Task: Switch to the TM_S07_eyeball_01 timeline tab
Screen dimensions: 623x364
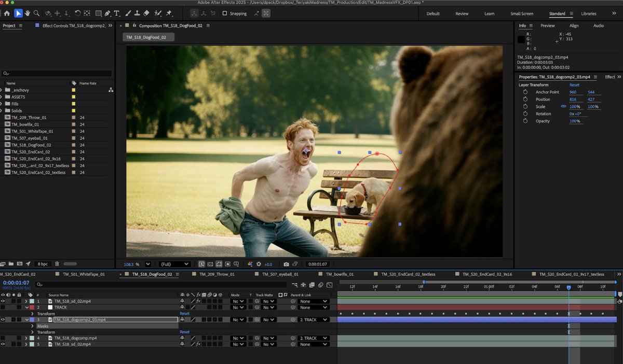Action: [280, 274]
